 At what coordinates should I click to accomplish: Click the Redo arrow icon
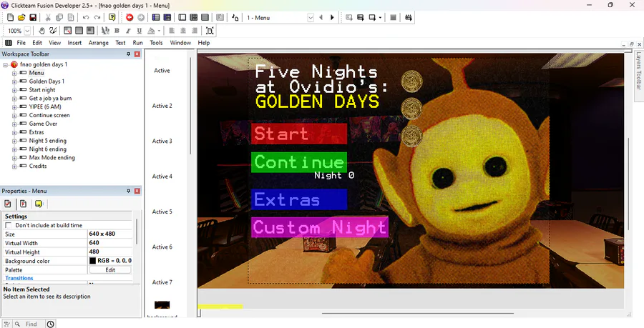(97, 18)
